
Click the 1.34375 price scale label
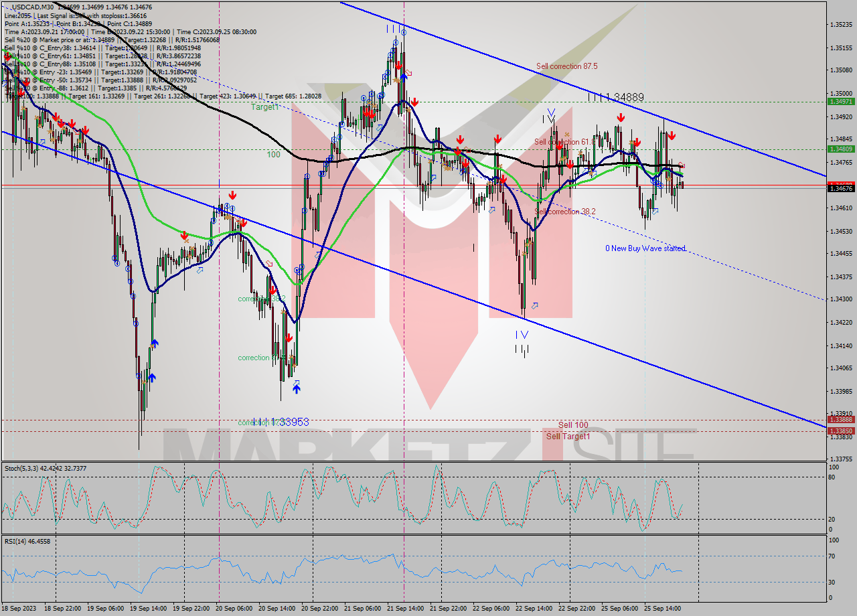point(841,277)
